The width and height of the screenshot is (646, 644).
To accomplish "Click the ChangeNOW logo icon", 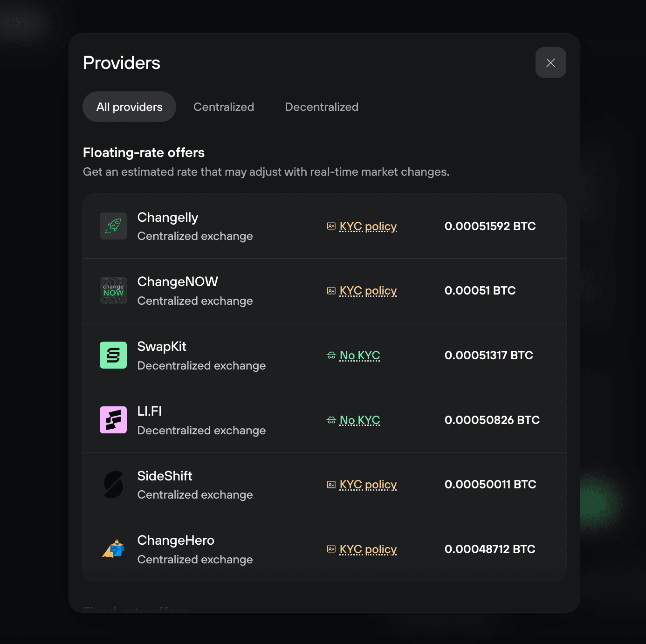I will tap(113, 291).
